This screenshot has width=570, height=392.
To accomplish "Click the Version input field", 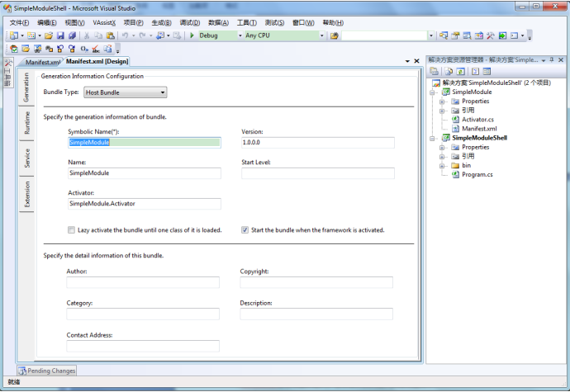I will [x=318, y=143].
